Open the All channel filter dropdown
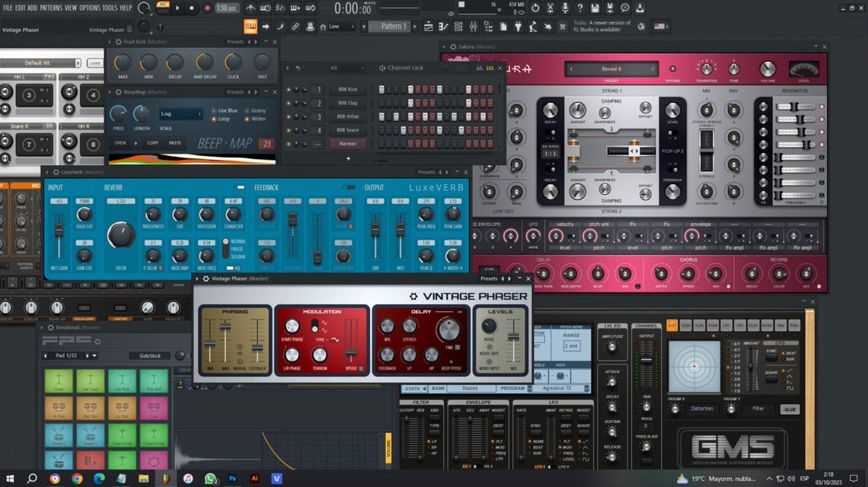The width and height of the screenshot is (868, 487). 347,68
